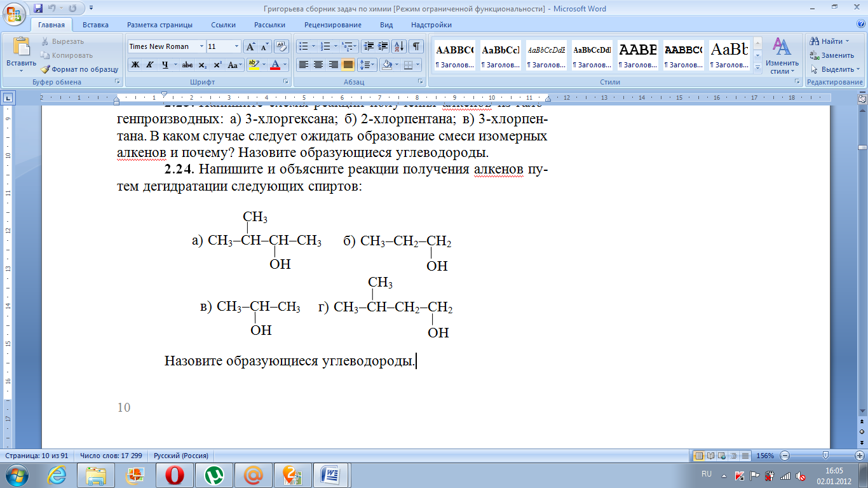This screenshot has width=868, height=488.
Task: Click the Format Painter (Формат по образцу) button
Action: pyautogui.click(x=79, y=69)
